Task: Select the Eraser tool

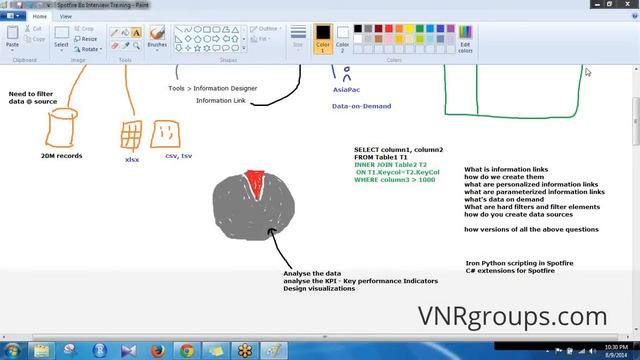Action: 115,46
